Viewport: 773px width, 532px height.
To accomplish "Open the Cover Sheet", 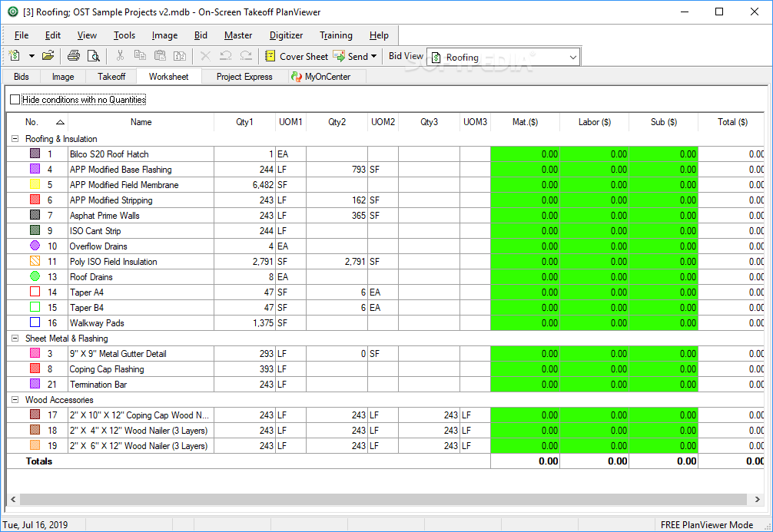I will point(297,56).
